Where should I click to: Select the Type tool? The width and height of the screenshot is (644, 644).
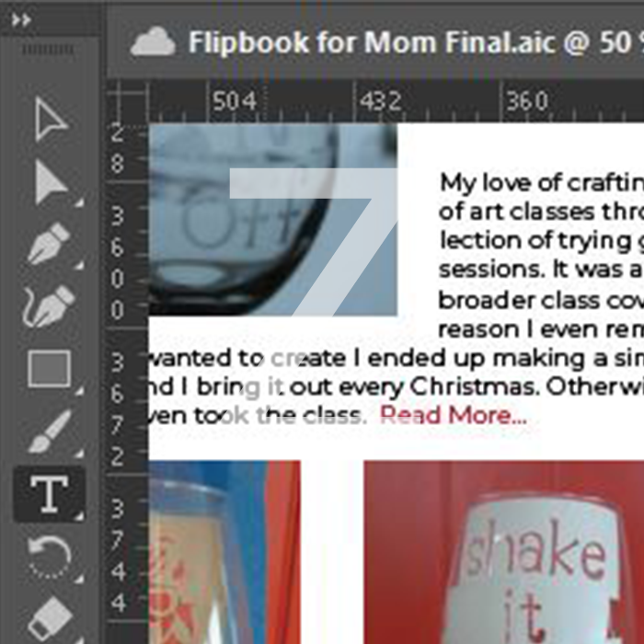(x=50, y=494)
